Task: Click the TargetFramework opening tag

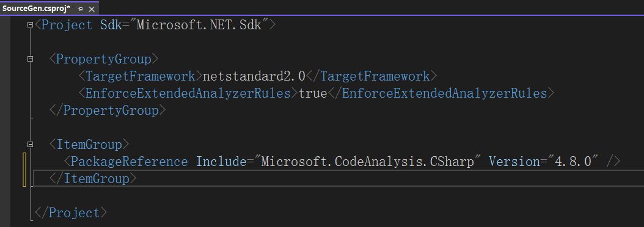Action: pos(140,76)
